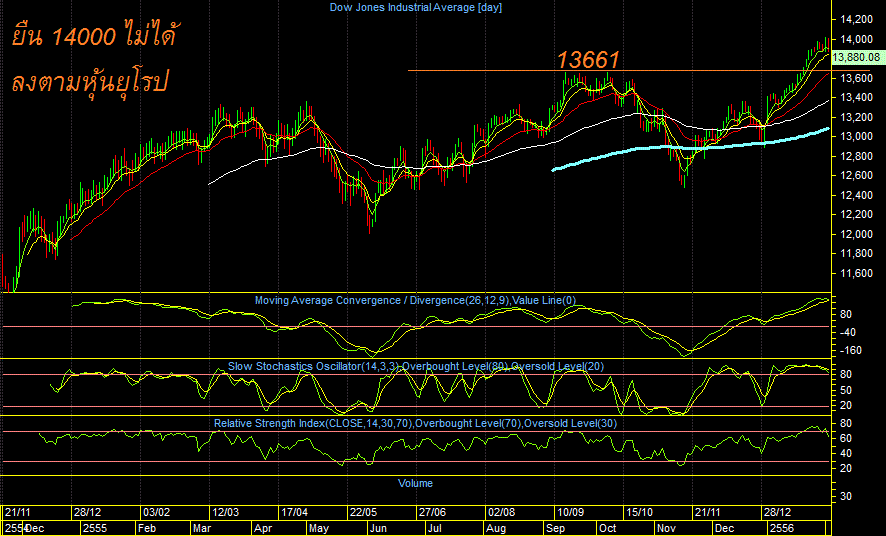Click the 12,000 price axis label

pos(857,234)
